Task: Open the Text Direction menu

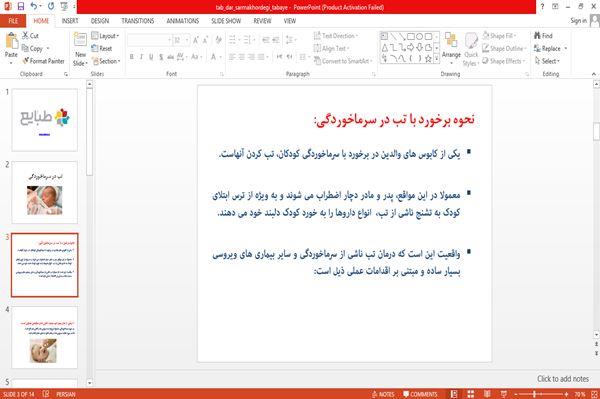Action: coord(336,36)
